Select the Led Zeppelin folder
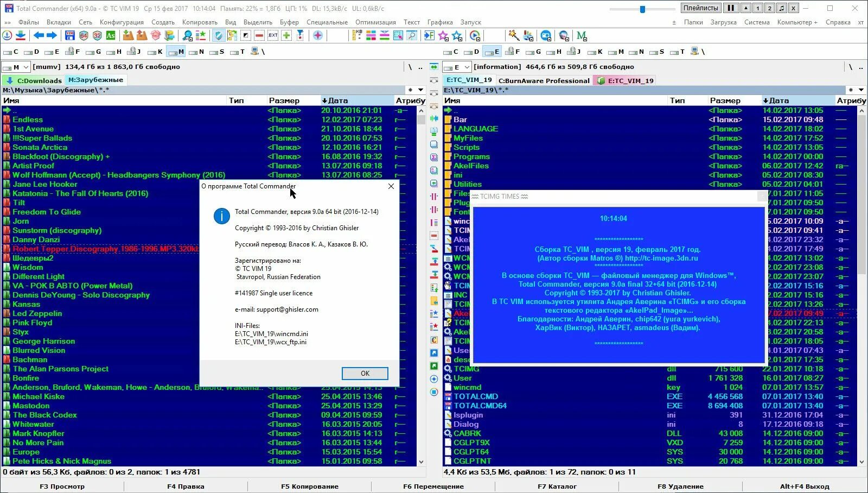The image size is (868, 493). click(37, 313)
